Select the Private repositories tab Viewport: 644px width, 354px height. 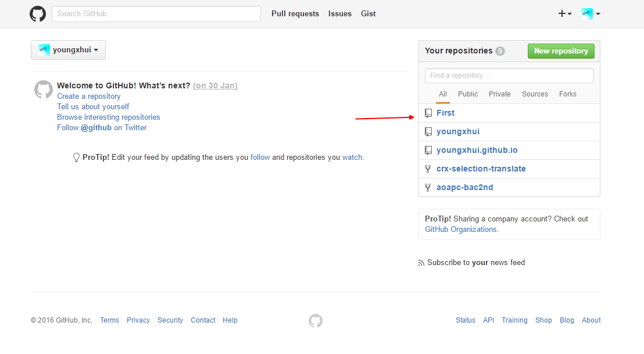pyautogui.click(x=499, y=94)
